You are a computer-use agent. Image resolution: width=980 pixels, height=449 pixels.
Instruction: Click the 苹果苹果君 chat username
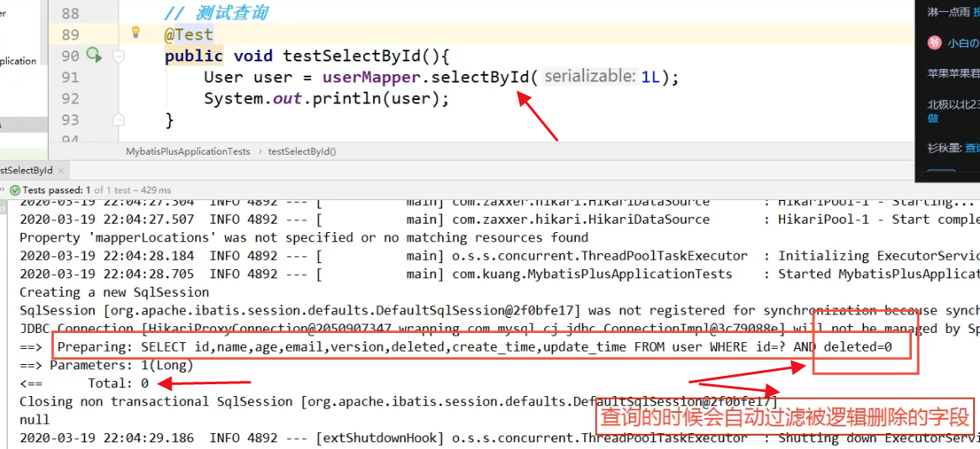[953, 74]
